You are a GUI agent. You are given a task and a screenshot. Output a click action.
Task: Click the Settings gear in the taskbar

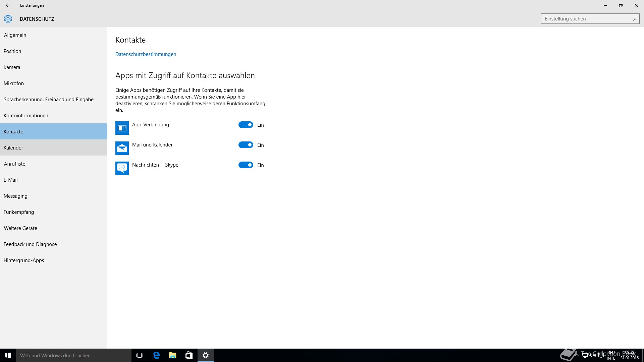point(206,355)
